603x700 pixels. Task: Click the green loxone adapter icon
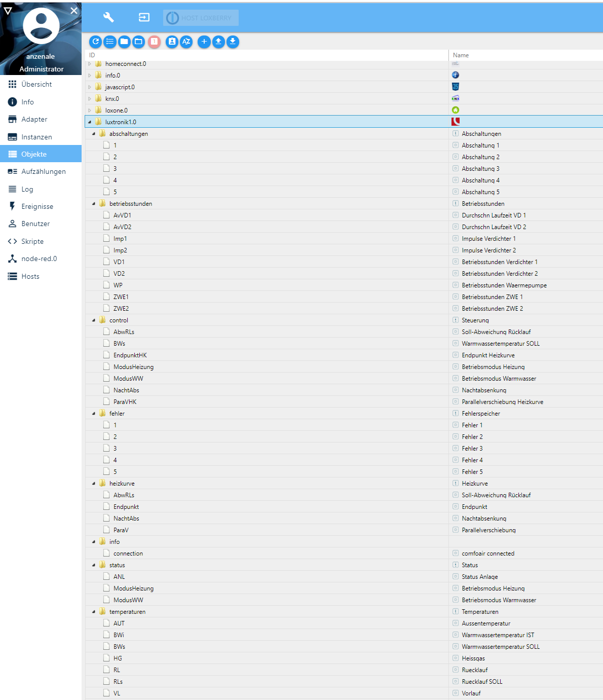(x=456, y=110)
